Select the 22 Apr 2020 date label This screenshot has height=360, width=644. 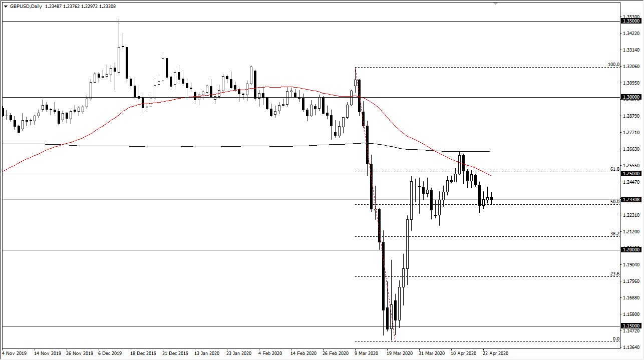point(495,353)
